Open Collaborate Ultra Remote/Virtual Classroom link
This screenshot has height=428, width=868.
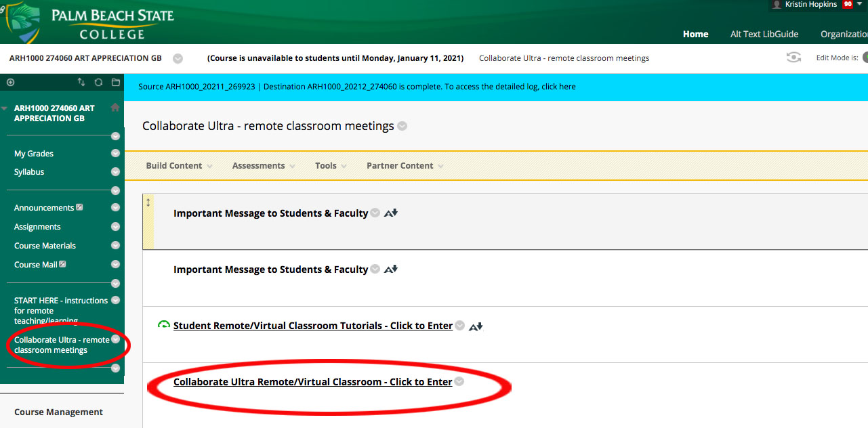click(312, 382)
